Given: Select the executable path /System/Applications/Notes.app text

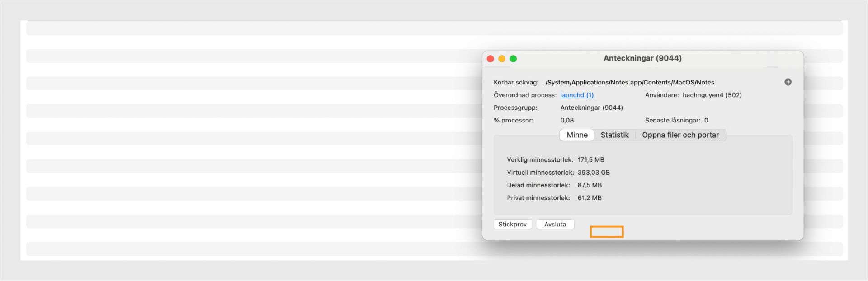Looking at the screenshot, I should pos(630,82).
